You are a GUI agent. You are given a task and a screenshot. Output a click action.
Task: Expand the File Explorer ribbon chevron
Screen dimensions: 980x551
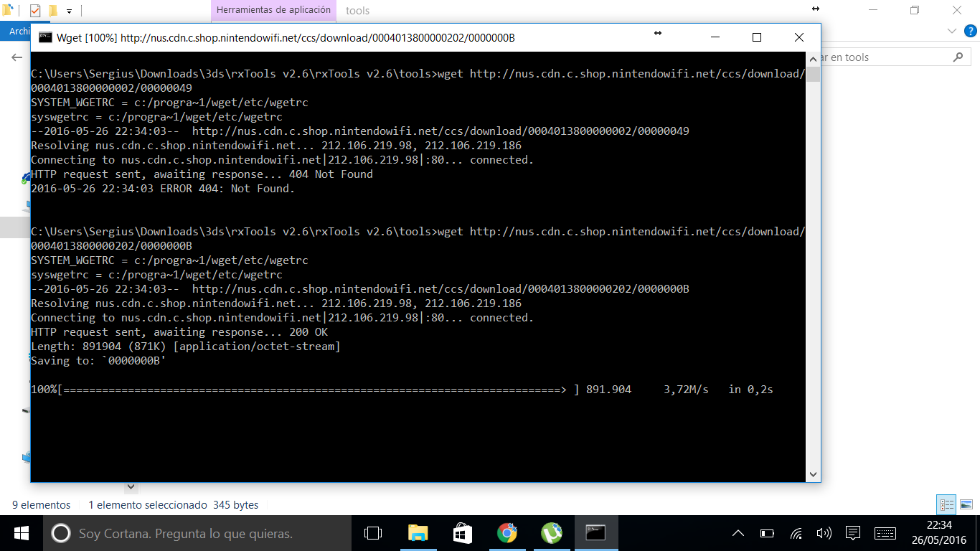coord(952,32)
